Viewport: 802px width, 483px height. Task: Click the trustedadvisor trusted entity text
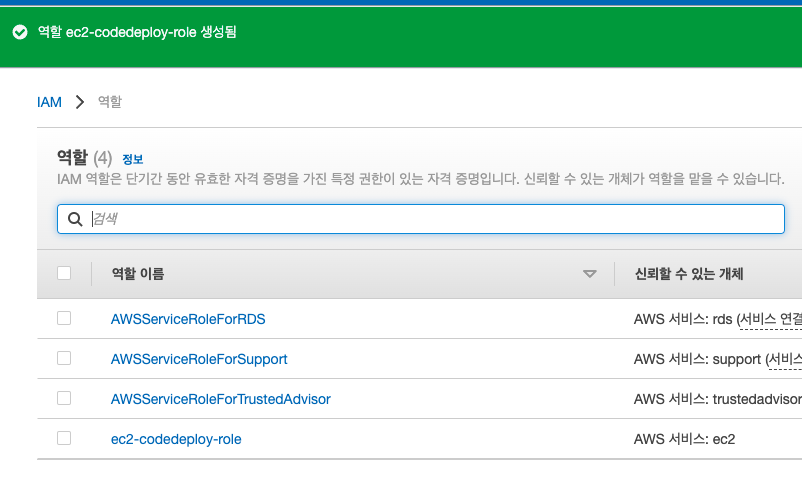[718, 399]
